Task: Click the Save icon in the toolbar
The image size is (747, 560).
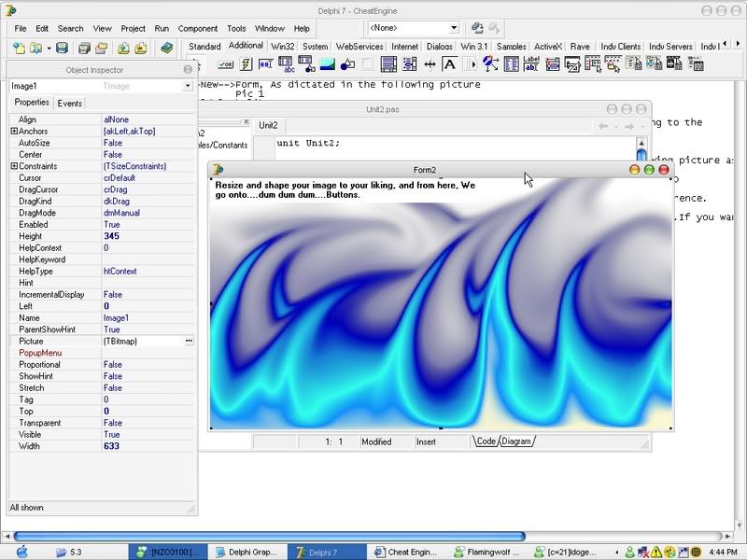Action: (62, 48)
